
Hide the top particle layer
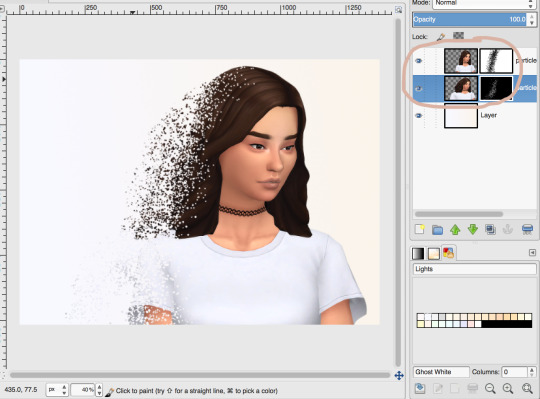pos(418,61)
